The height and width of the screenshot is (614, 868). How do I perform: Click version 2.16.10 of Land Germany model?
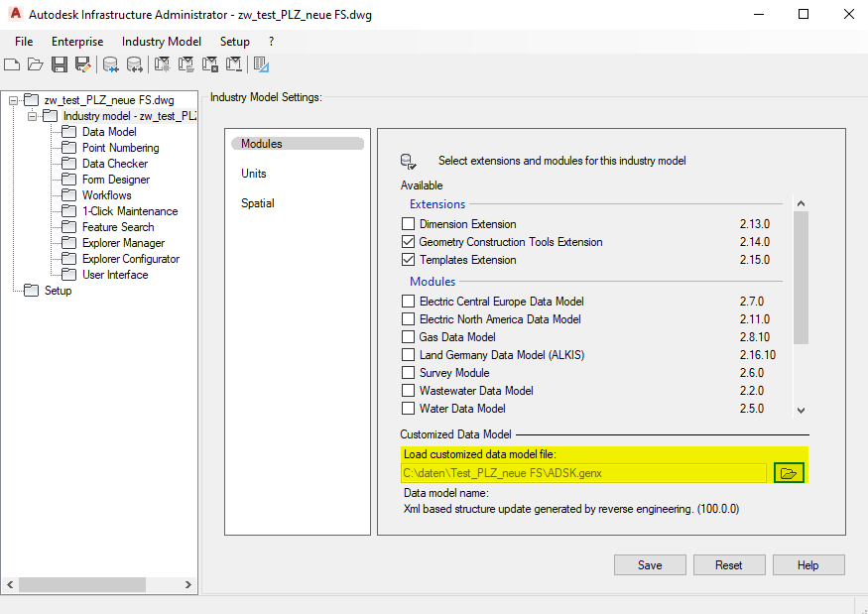(x=757, y=355)
